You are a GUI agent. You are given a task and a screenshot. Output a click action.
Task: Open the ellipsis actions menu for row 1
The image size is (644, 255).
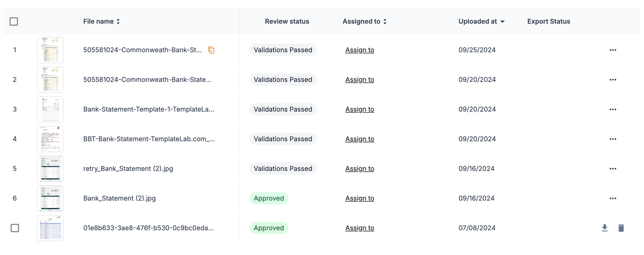point(613,50)
